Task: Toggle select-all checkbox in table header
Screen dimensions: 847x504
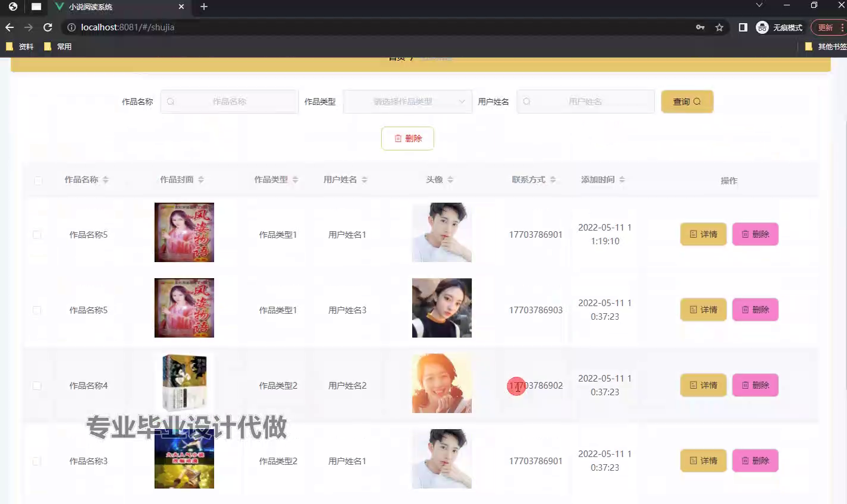Action: tap(38, 180)
